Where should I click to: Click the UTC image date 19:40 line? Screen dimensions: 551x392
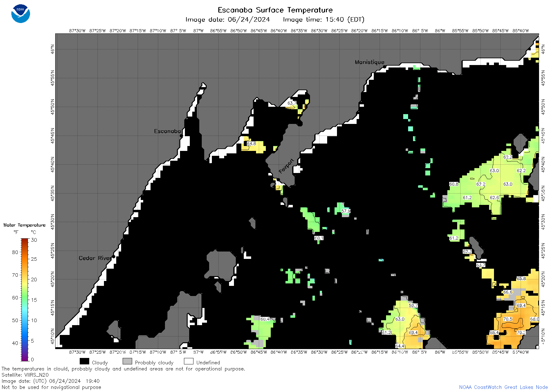[x=51, y=381]
